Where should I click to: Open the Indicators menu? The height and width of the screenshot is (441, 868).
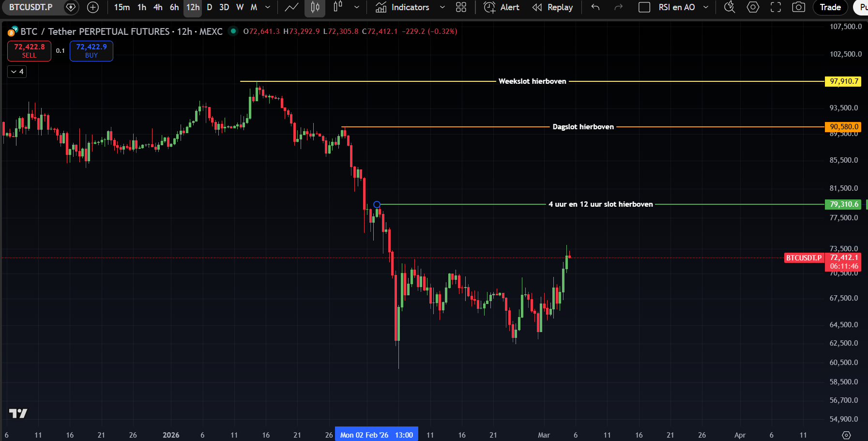pyautogui.click(x=403, y=7)
